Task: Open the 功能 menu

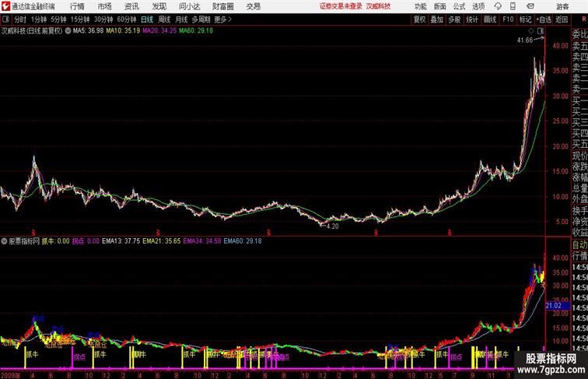Action: [x=420, y=6]
